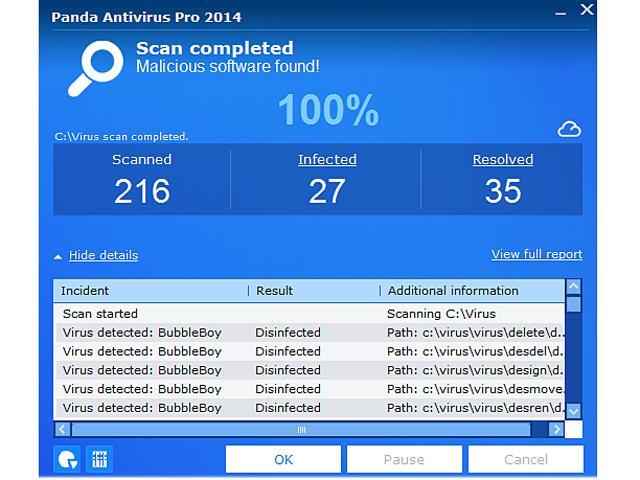Open the Resolved count link
The width and height of the screenshot is (640, 480).
(503, 160)
